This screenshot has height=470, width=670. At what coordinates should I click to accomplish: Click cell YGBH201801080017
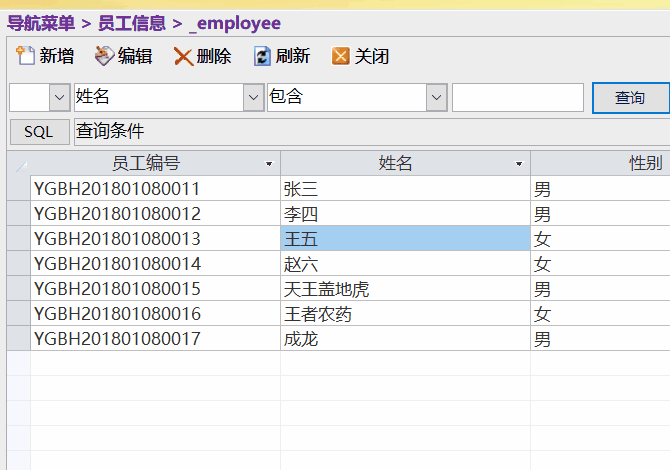[156, 338]
